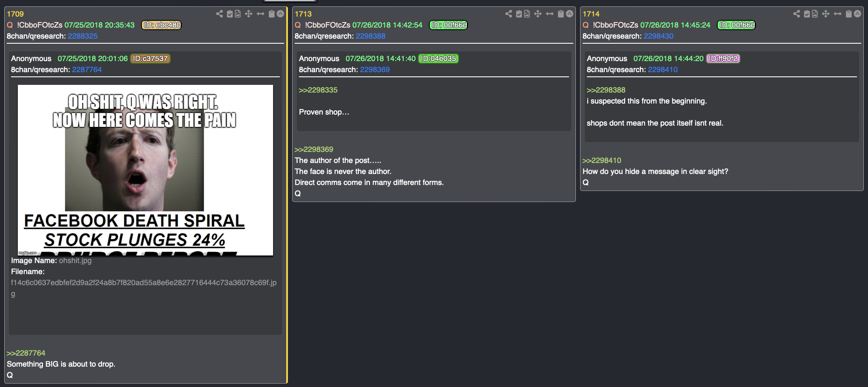Click the plain clipboard icon on post 1713
Viewport: 868px width, 387px height.
(561, 14)
